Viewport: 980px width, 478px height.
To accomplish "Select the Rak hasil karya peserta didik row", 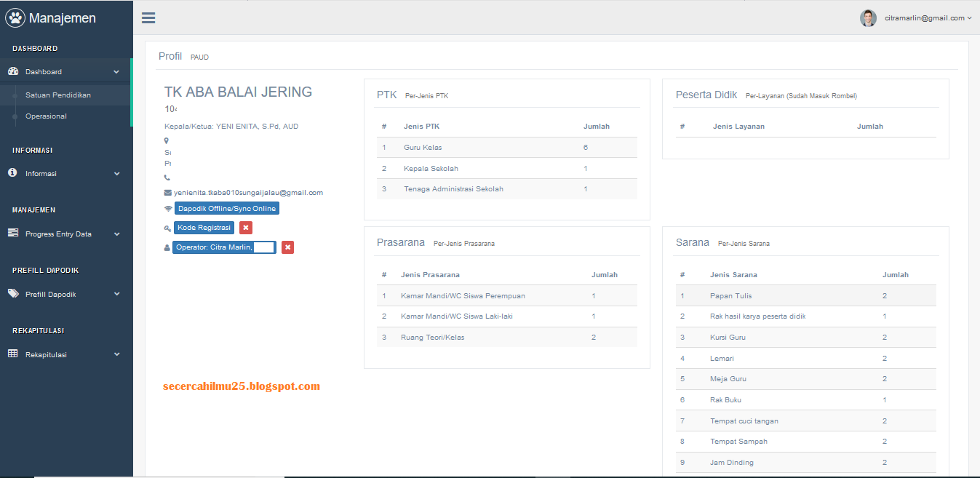I will click(x=806, y=316).
